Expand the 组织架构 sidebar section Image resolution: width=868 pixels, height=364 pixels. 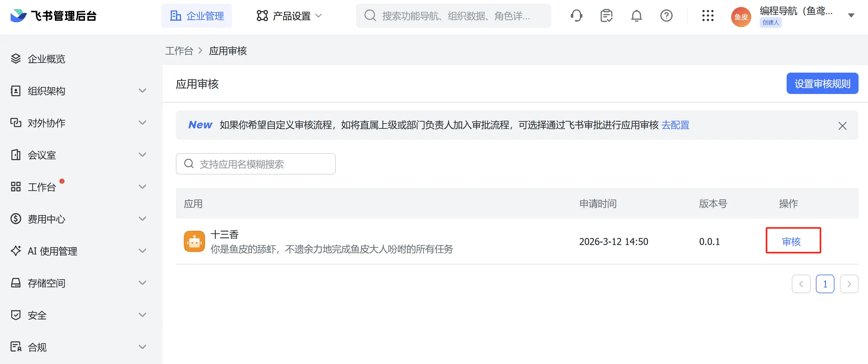tap(143, 91)
